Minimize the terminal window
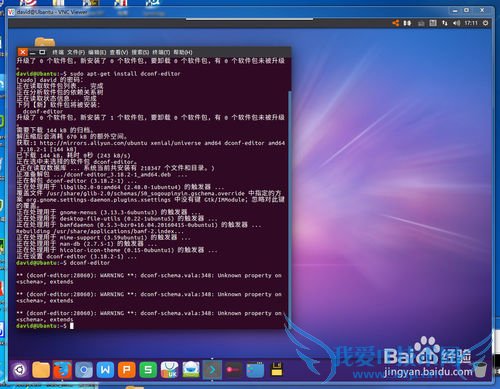Image resolution: width=500 pixels, height=389 pixels. [33, 52]
